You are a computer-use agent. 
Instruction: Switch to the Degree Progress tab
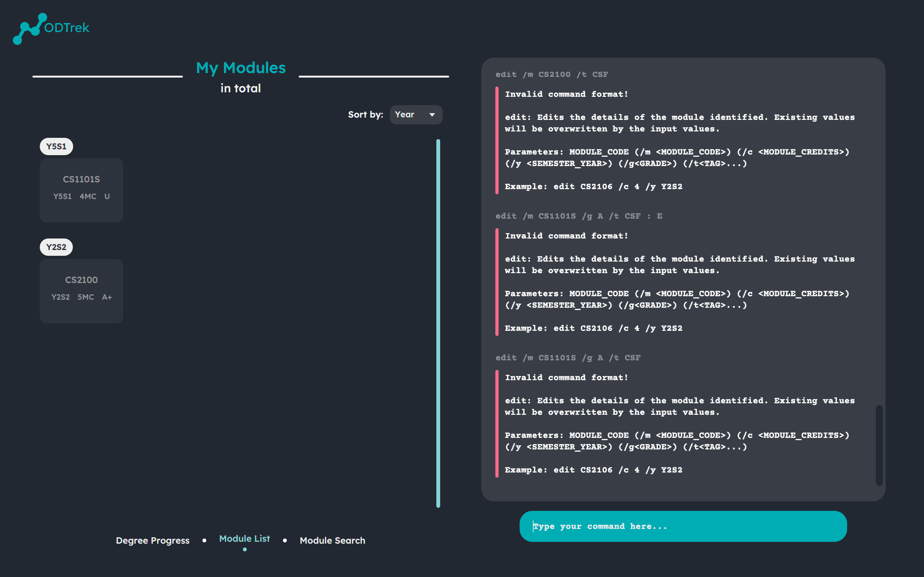(x=152, y=540)
